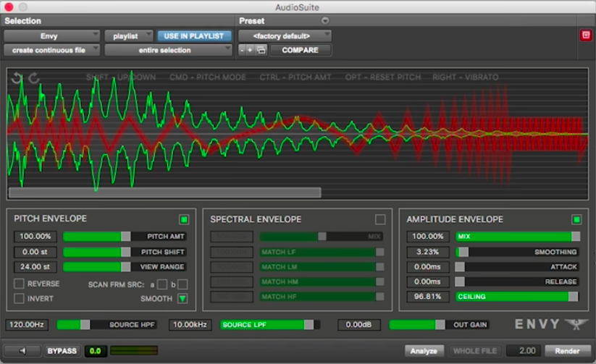Click the pitch amount 100.00% field
This screenshot has width=596, height=364.
(x=35, y=237)
